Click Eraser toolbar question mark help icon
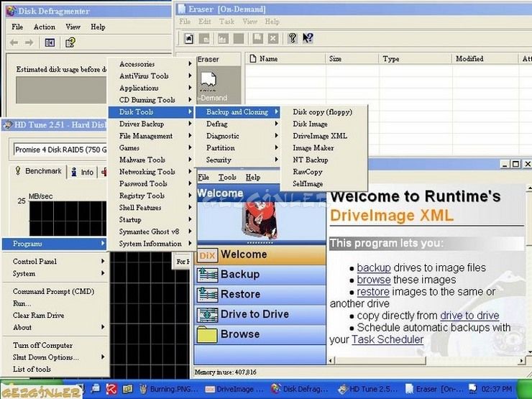 pyautogui.click(x=292, y=38)
